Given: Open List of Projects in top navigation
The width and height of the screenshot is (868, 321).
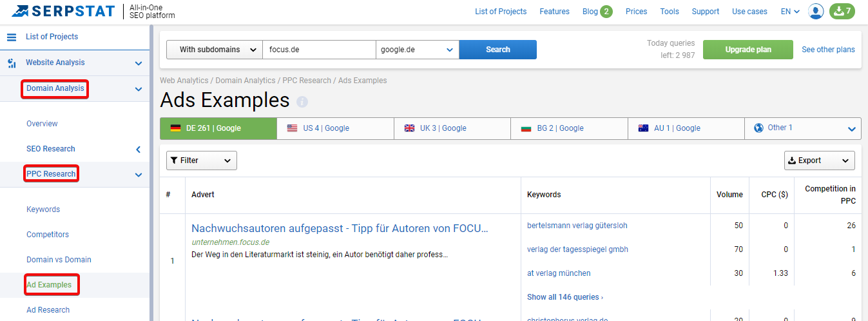Looking at the screenshot, I should pyautogui.click(x=501, y=12).
